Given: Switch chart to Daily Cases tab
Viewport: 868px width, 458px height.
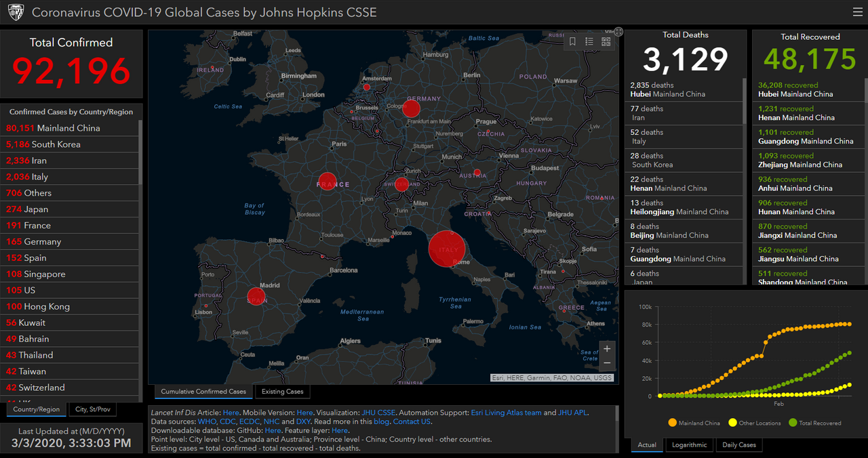Looking at the screenshot, I should pos(738,445).
